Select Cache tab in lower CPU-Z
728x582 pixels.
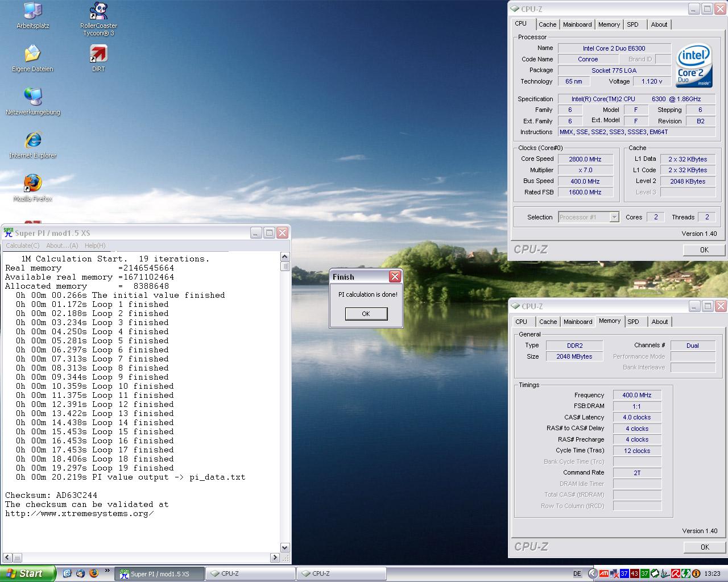point(548,322)
